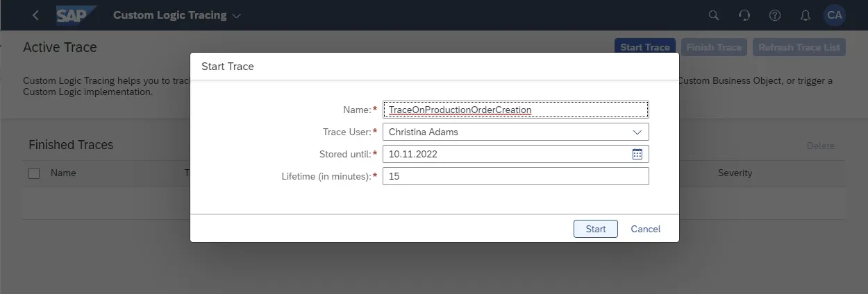Expand the Trace User dropdown arrow

[x=637, y=132]
